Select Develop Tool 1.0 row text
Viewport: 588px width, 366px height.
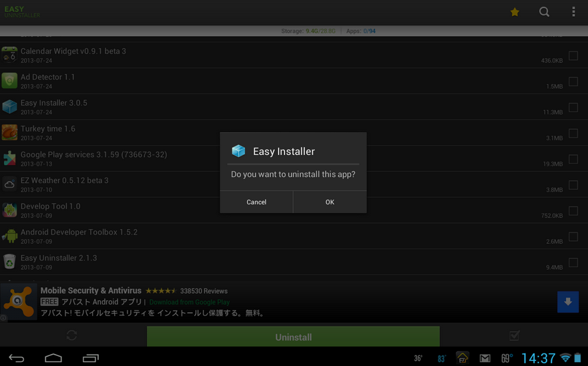(50, 206)
